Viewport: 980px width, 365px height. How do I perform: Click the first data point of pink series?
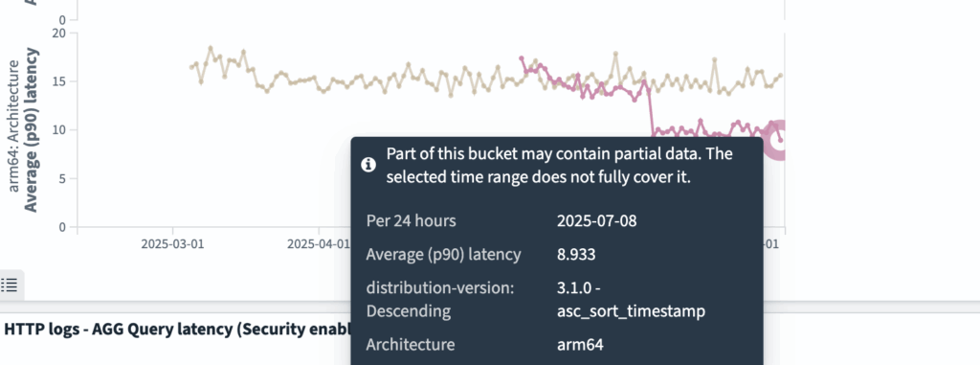(522, 58)
